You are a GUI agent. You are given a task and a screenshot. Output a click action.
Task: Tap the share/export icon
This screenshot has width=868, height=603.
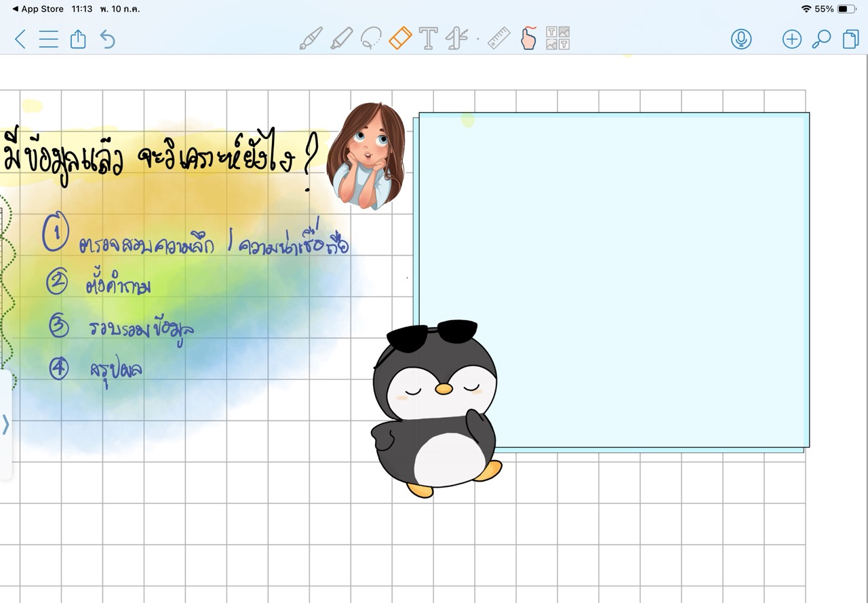click(78, 39)
